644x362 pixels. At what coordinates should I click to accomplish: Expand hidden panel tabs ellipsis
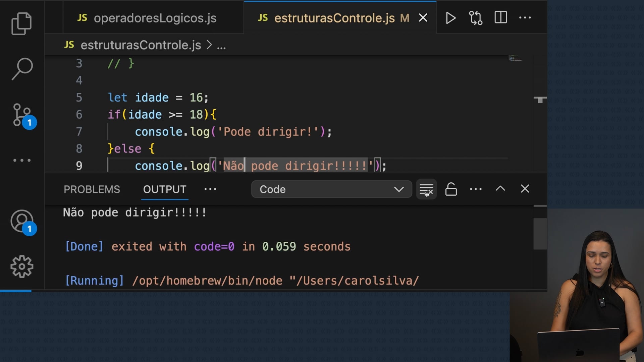click(210, 189)
